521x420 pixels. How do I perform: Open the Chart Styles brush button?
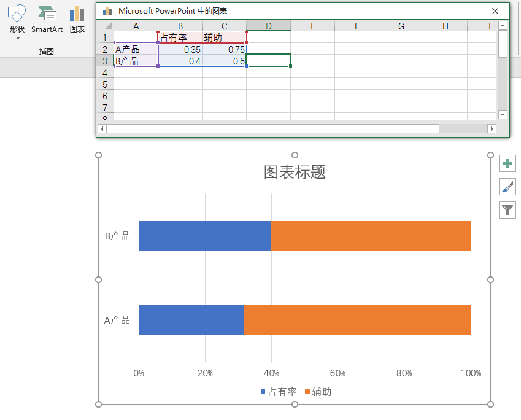point(507,187)
